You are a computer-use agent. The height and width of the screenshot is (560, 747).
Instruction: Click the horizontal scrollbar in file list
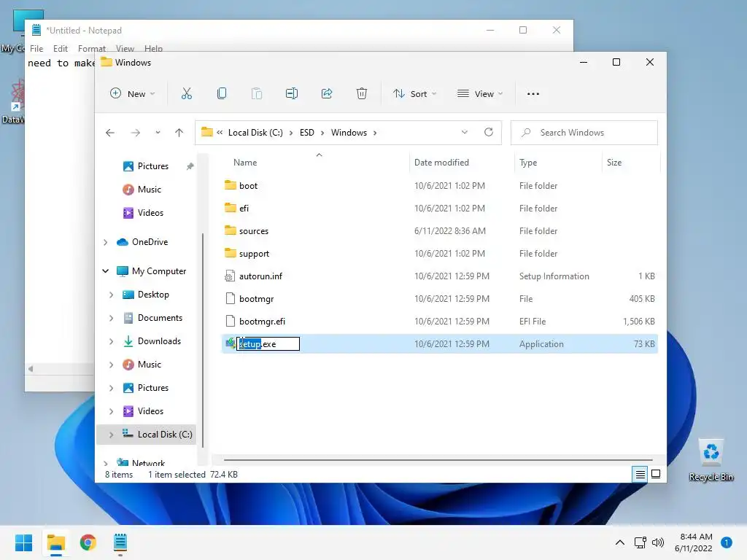tap(438, 460)
